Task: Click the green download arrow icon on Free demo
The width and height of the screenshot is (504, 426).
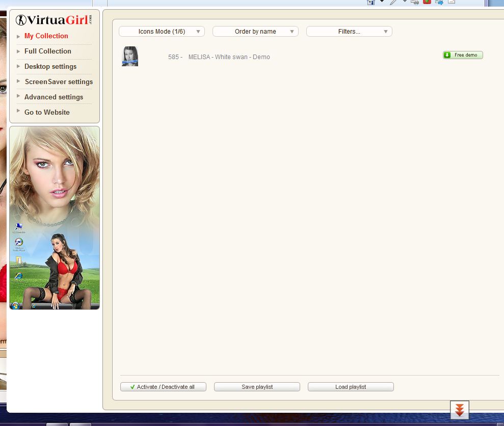Action: [447, 55]
